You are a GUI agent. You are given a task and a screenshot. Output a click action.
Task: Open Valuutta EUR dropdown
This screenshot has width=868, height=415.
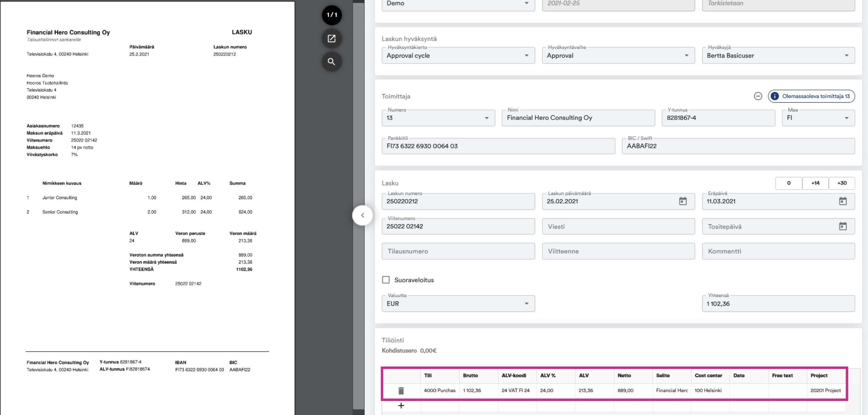458,303
